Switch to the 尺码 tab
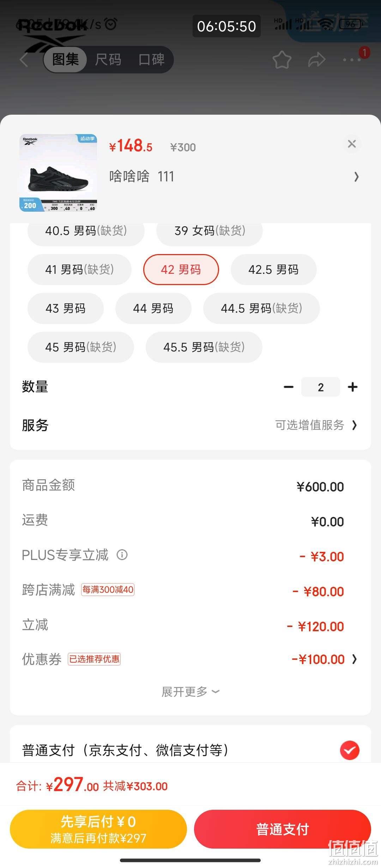The image size is (381, 868). pyautogui.click(x=108, y=60)
